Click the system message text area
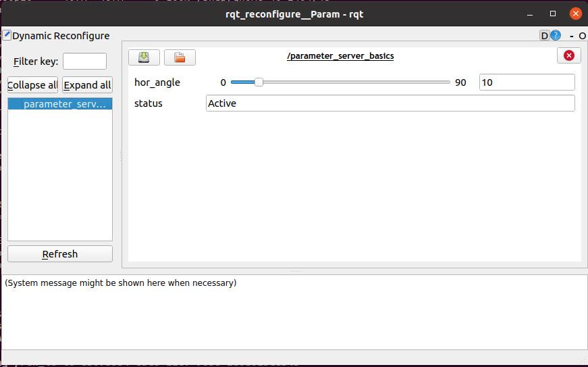This screenshot has width=588, height=367. (x=294, y=312)
